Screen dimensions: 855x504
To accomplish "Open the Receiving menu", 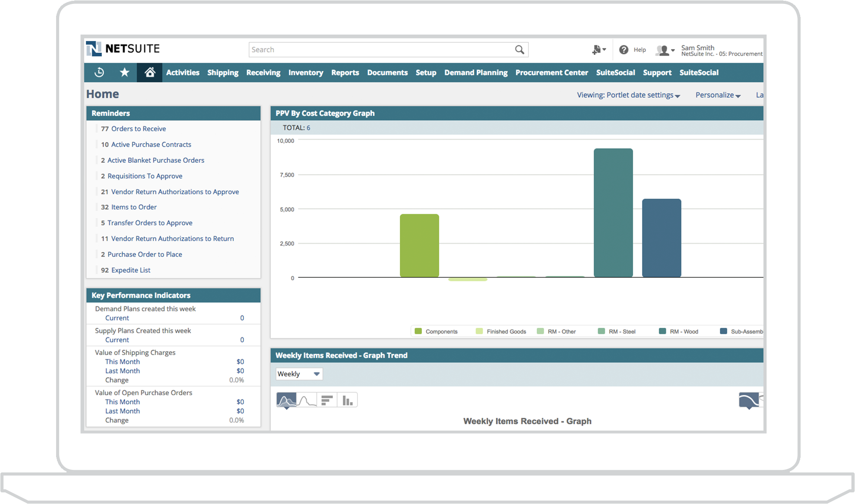I will 263,73.
